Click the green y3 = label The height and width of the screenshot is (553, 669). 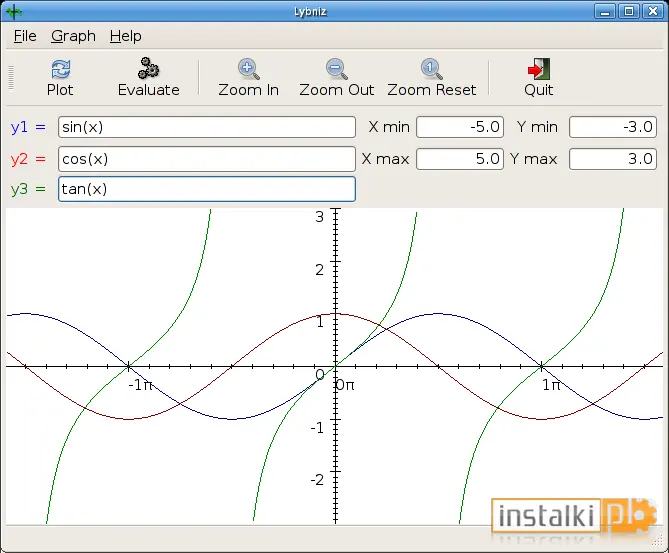(28, 189)
